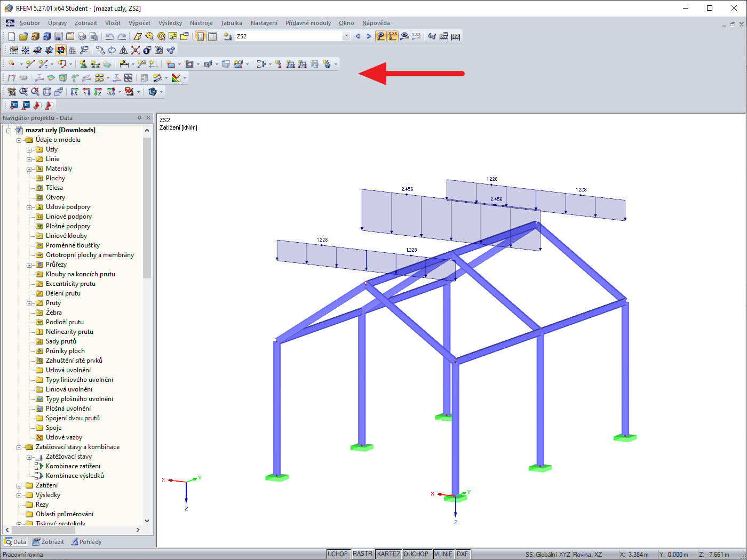Open the Nástroje menu
Image resolution: width=747 pixels, height=560 pixels.
tap(201, 23)
